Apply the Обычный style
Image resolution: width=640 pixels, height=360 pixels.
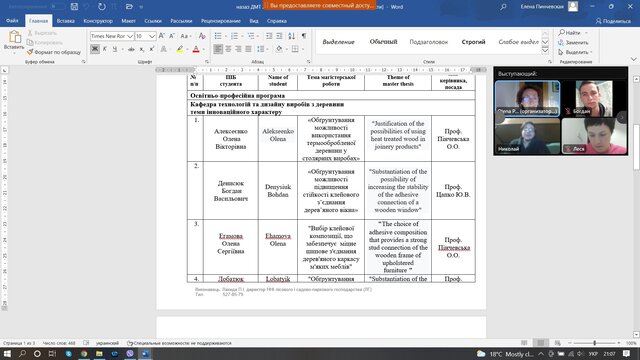tap(383, 42)
